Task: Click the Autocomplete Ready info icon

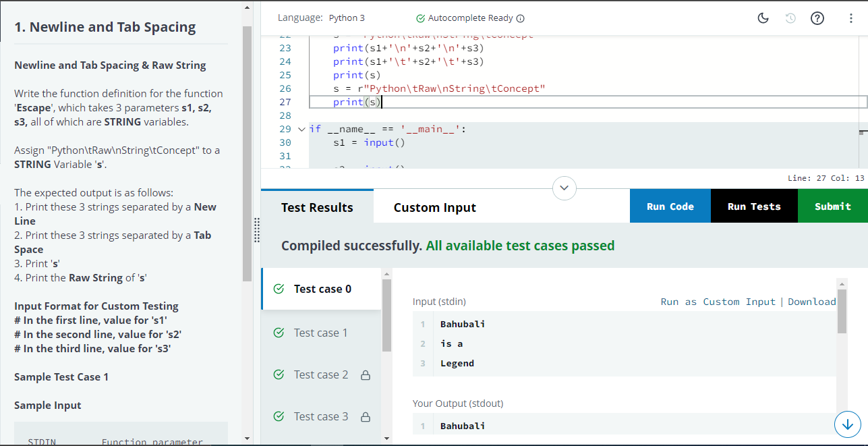Action: pos(521,18)
